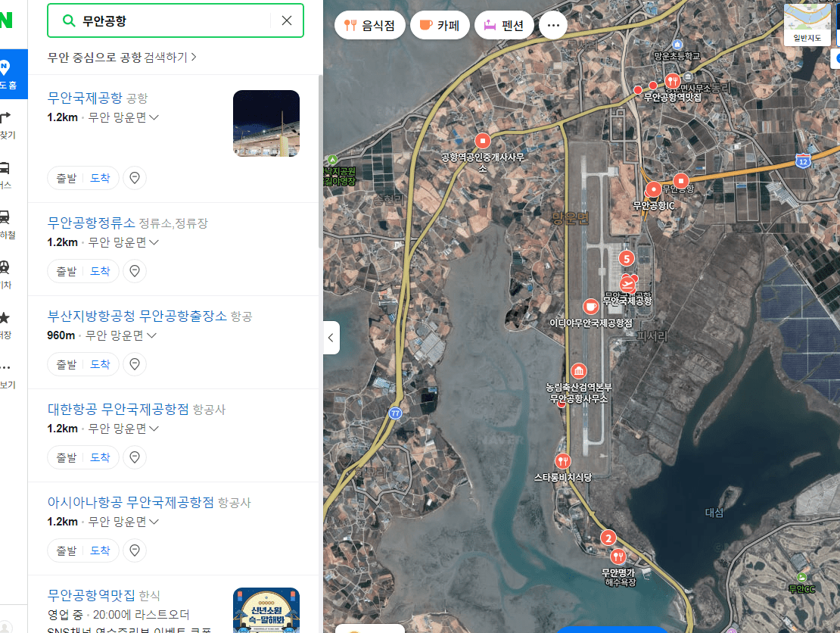Set 무안국제공항 as departure point
The width and height of the screenshot is (840, 633).
tap(67, 178)
